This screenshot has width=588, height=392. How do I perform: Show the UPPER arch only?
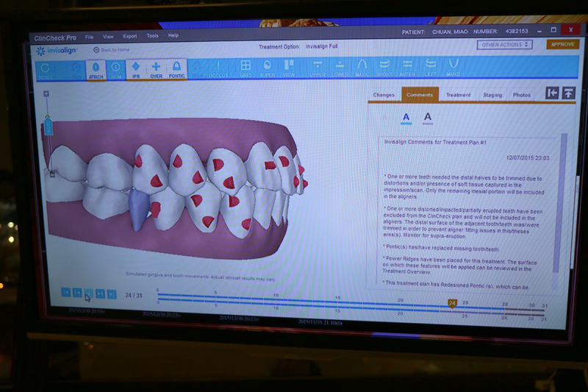[318, 68]
